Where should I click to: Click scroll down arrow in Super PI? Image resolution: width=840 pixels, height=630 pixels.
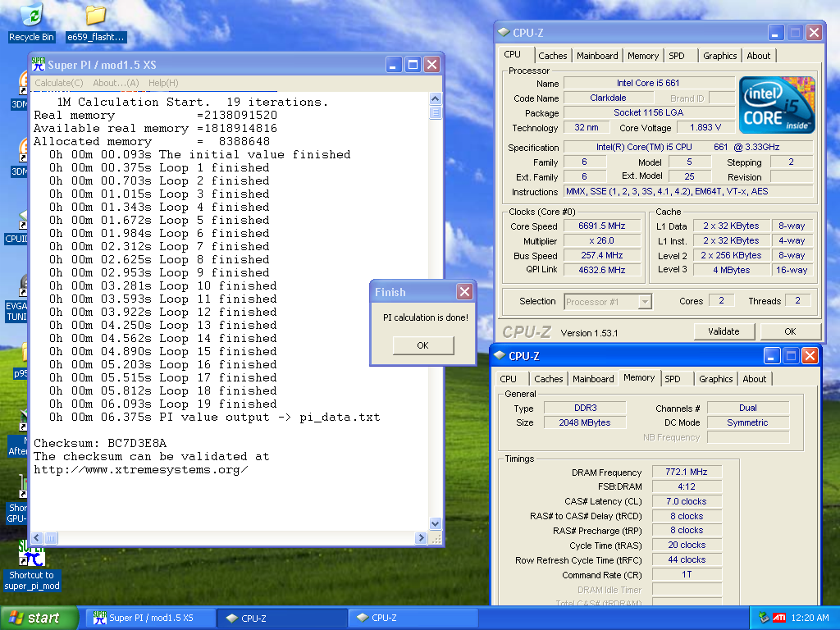pos(436,524)
